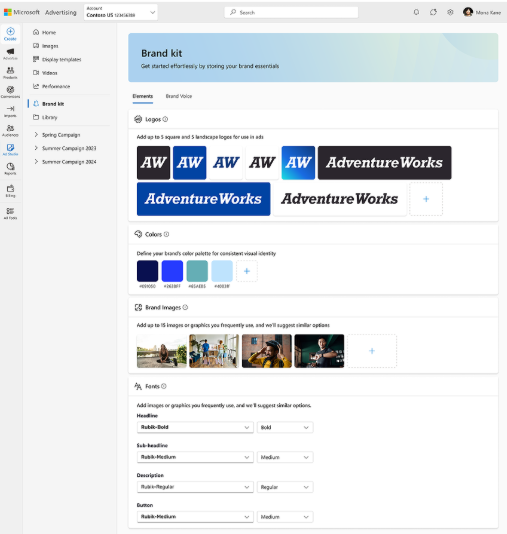Open the Description font Rubik-Regular dropdown
The image size is (507, 534).
(x=195, y=487)
